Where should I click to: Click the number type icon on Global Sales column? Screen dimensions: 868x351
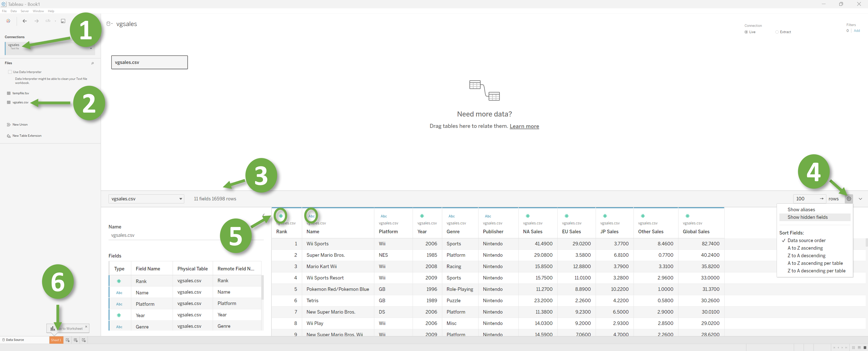pyautogui.click(x=687, y=216)
